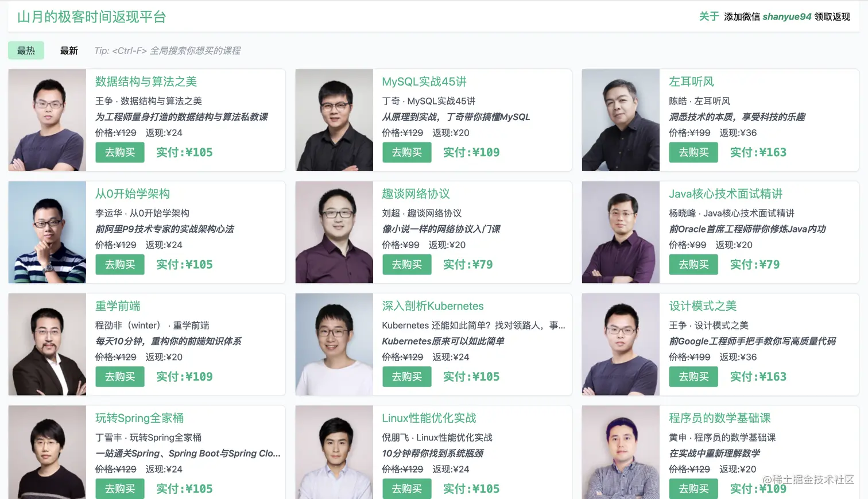Open the 玩转Spring全家桶 course title
The width and height of the screenshot is (868, 499).
point(139,418)
